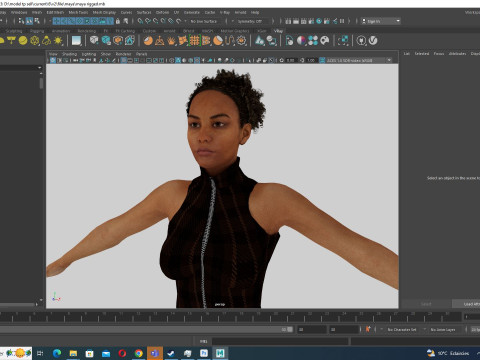The image size is (480, 360).
Task: Create a V-Ray sphere light from shelf
Action: pyautogui.click(x=23, y=41)
